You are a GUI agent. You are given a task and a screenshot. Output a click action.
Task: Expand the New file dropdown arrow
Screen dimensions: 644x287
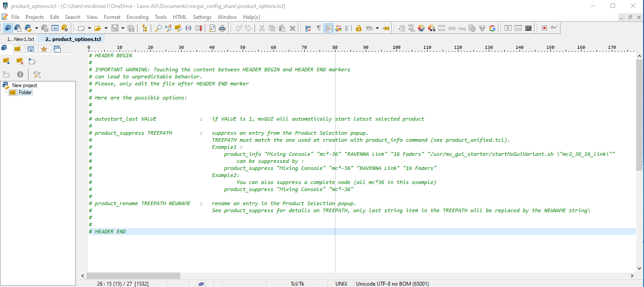pyautogui.click(x=89, y=28)
